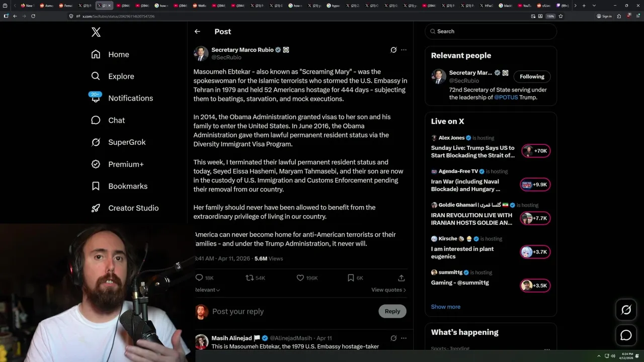Open Secretary Marco Rubio's profile picture on the post
The width and height of the screenshot is (644, 362).
click(x=201, y=53)
